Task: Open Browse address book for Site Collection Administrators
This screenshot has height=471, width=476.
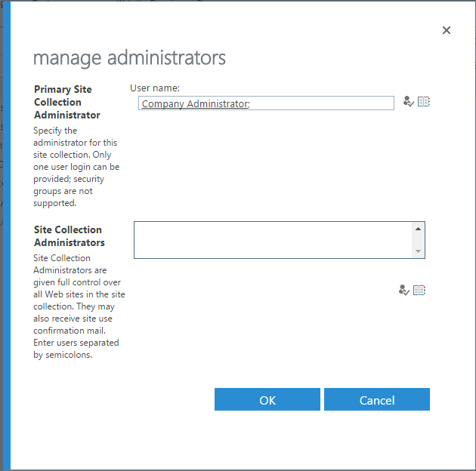Action: [x=419, y=290]
